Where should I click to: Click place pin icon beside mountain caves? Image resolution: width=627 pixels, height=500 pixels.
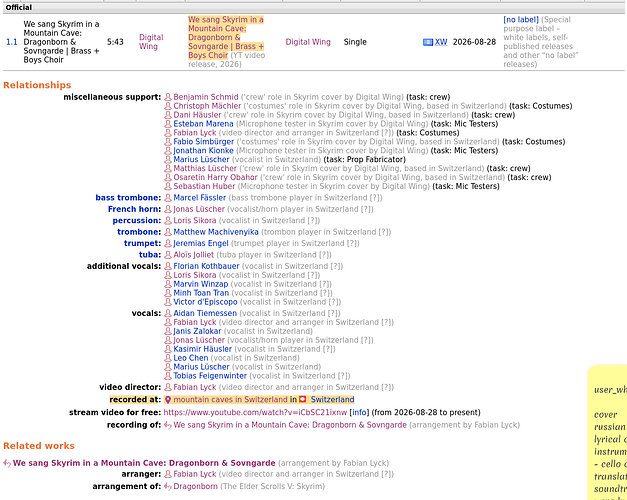click(168, 400)
